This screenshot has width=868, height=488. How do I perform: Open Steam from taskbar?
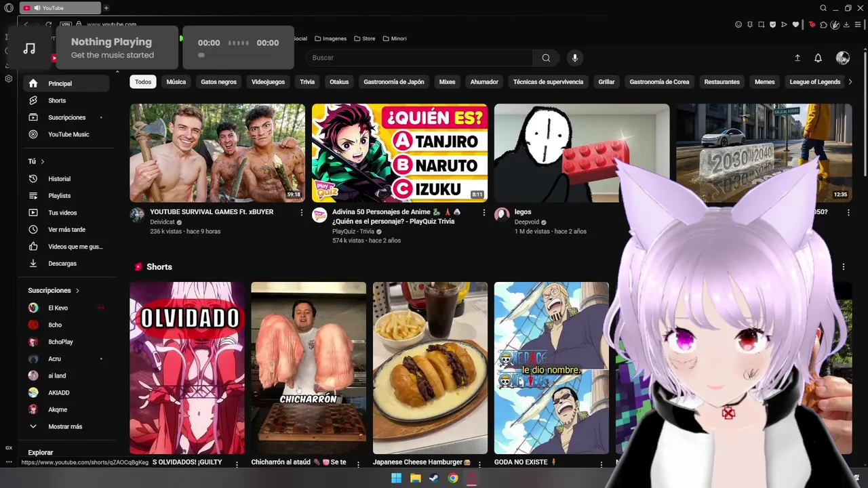click(434, 478)
